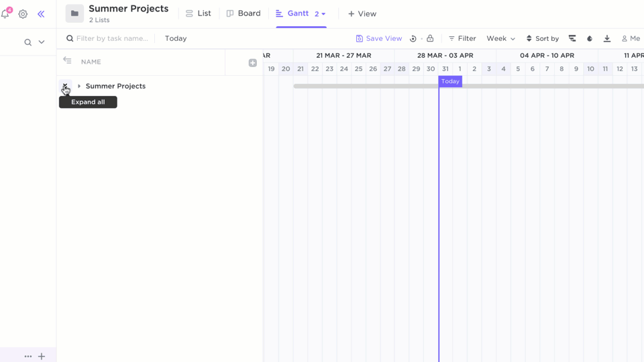Open the settings gear

tap(23, 14)
